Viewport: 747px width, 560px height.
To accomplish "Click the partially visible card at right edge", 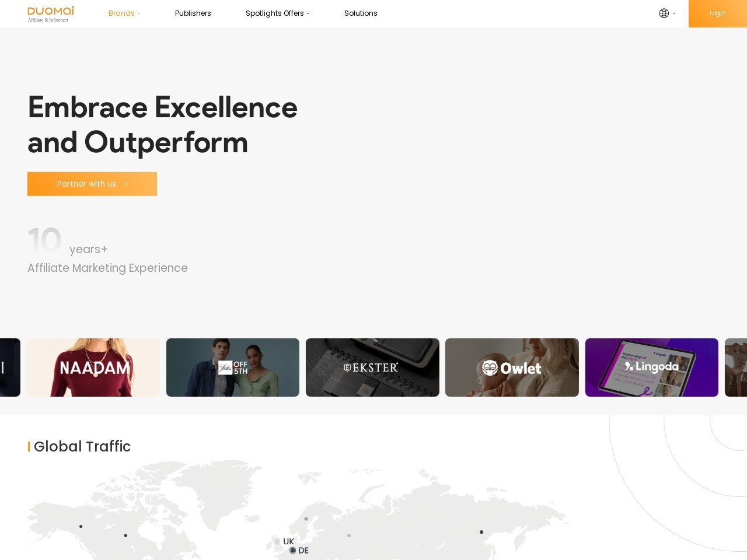I will coord(736,367).
